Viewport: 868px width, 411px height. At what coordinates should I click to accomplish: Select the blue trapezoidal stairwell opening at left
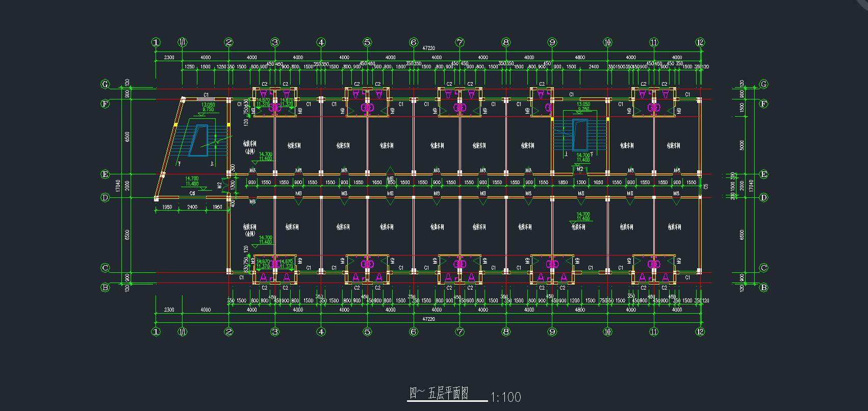(x=198, y=140)
